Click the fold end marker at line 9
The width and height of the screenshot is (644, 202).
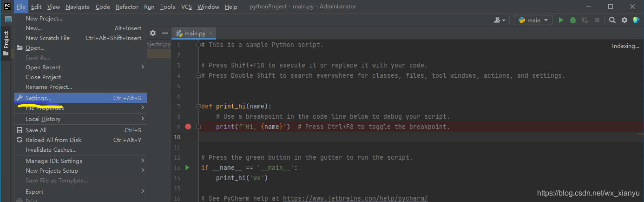pyautogui.click(x=198, y=127)
